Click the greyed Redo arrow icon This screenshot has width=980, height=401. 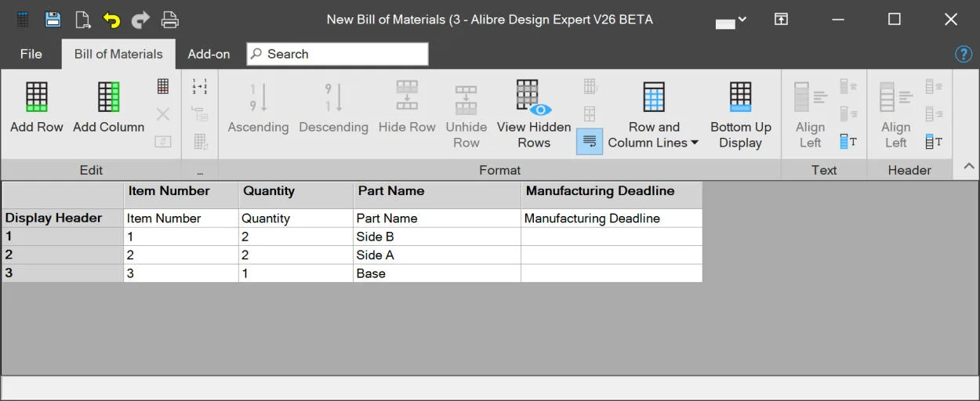[x=140, y=20]
